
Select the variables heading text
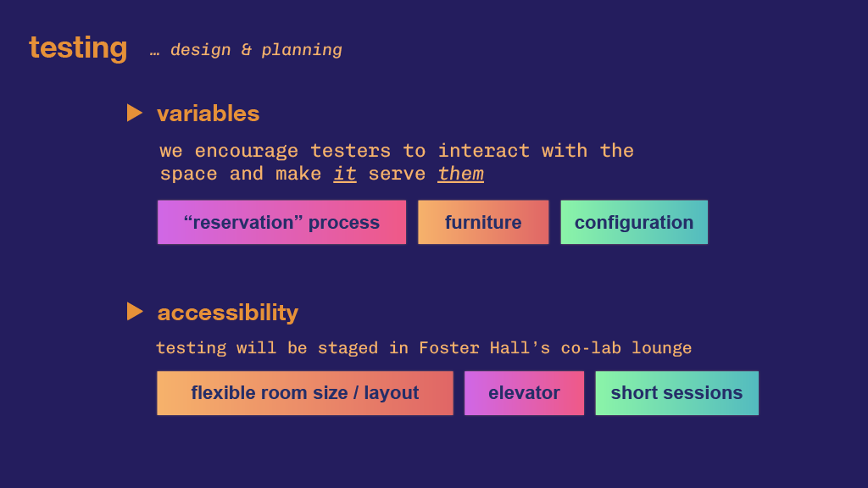(x=209, y=114)
